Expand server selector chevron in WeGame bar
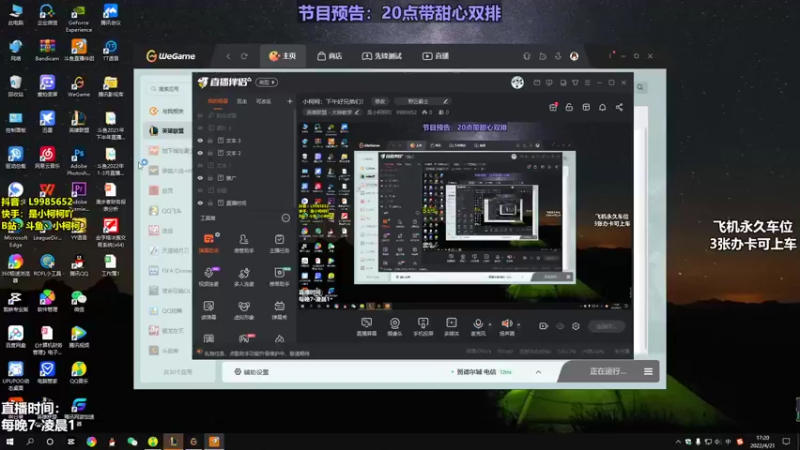The image size is (800, 450). 538,372
